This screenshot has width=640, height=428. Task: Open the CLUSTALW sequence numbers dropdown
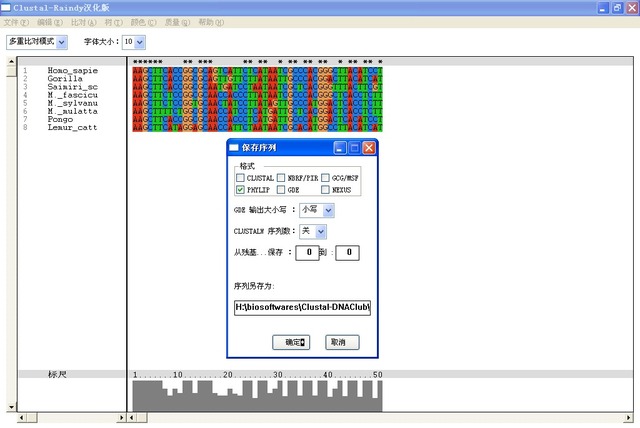coord(321,232)
